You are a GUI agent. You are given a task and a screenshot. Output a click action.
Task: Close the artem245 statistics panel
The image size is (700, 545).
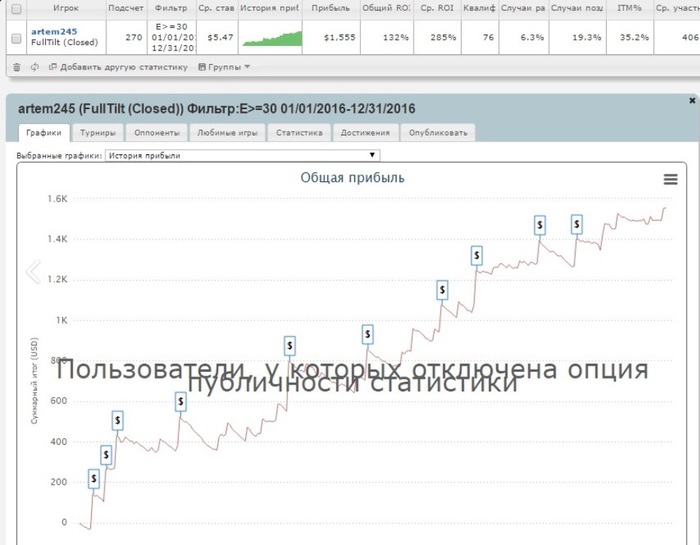click(x=692, y=101)
